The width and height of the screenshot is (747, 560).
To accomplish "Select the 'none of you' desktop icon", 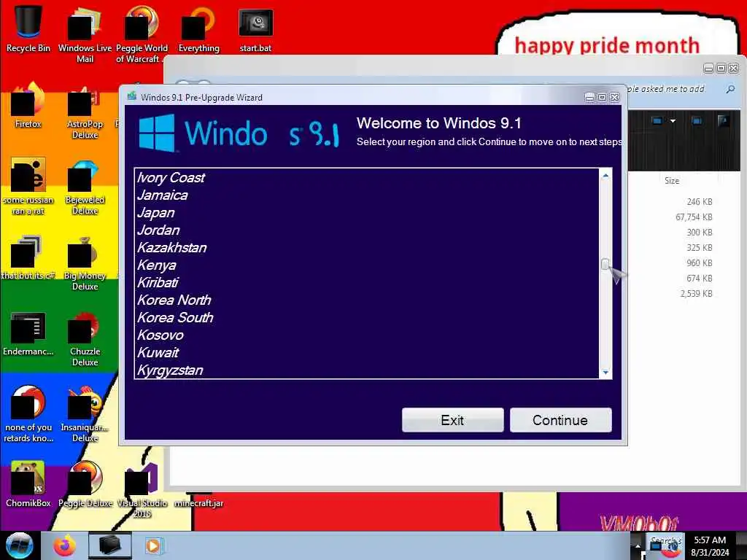I will click(28, 413).
